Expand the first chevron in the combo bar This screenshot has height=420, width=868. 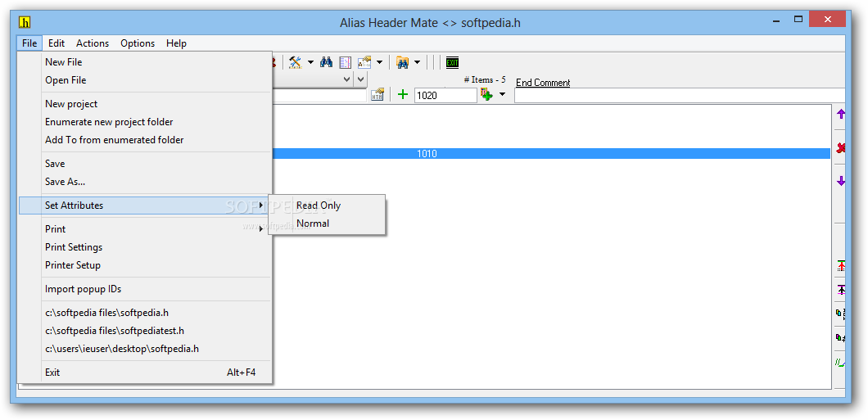click(347, 79)
